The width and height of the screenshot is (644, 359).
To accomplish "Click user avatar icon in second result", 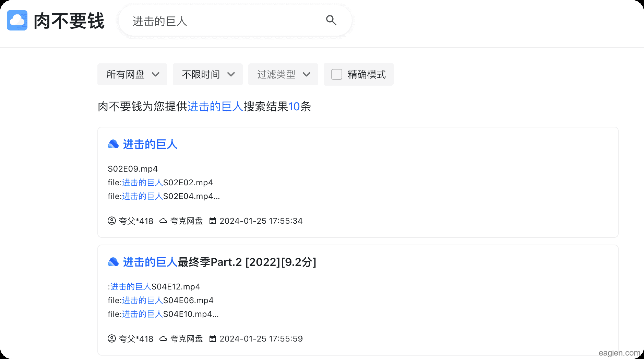I will (x=112, y=338).
